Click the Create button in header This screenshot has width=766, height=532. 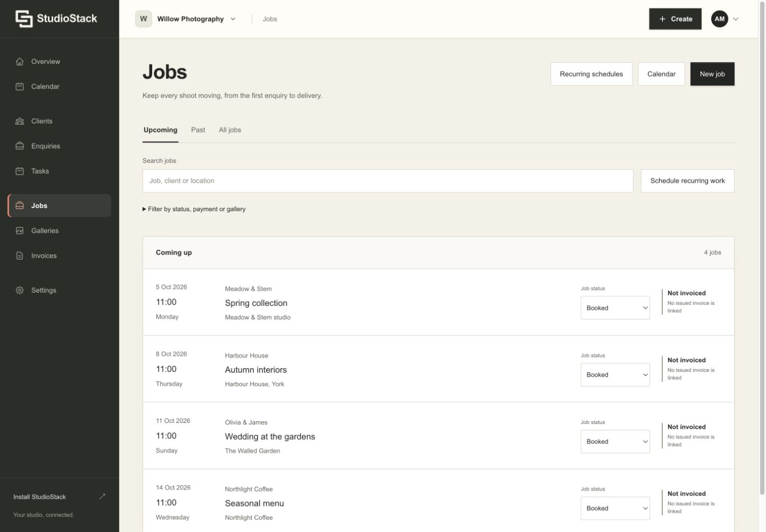pyautogui.click(x=675, y=19)
